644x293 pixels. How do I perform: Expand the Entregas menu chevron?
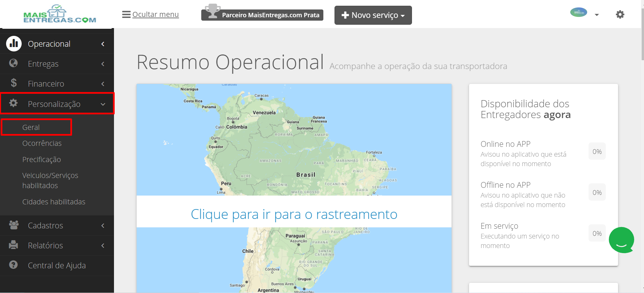click(103, 64)
